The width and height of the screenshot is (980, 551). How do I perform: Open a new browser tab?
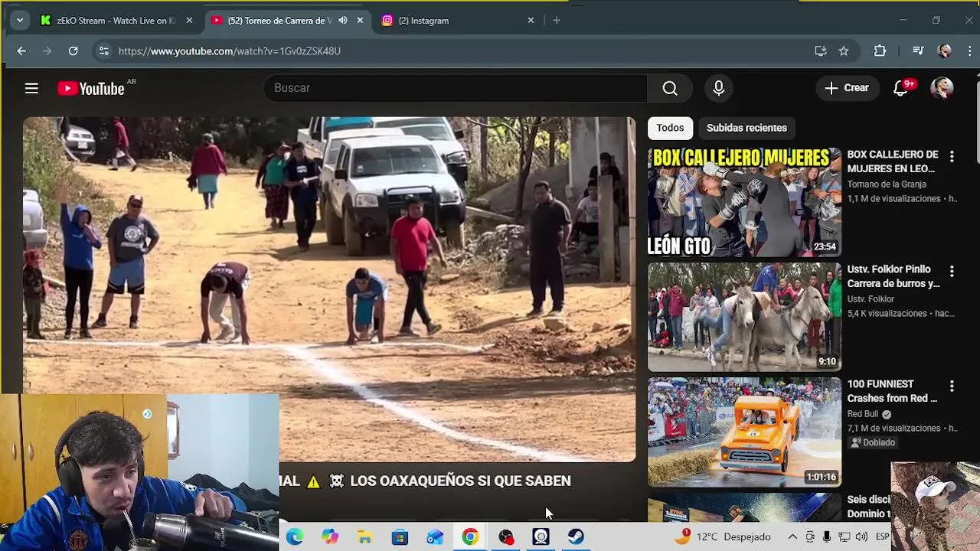[557, 21]
